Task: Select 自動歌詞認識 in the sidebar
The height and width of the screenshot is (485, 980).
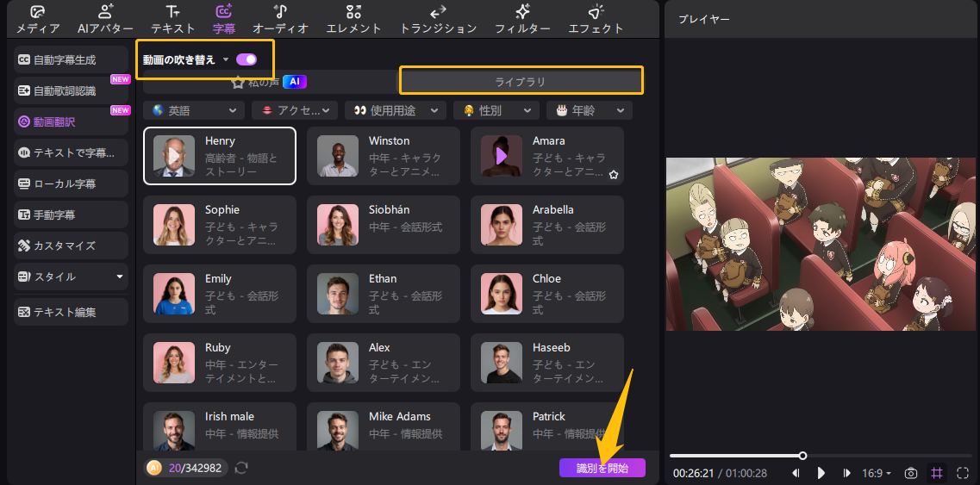Action: click(x=71, y=90)
